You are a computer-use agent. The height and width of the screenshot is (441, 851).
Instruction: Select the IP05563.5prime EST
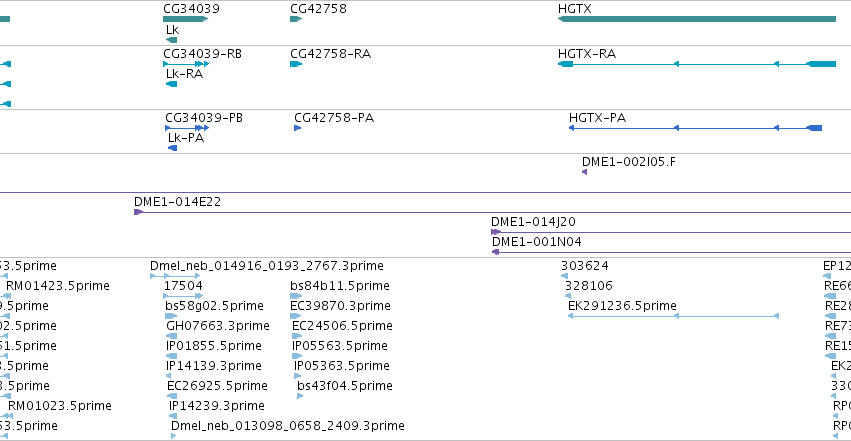340,346
